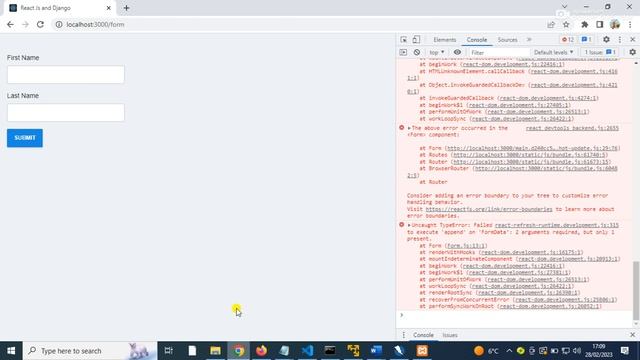Switch to the Elements tab in DevTools
Screen dimensions: 640x360
444,40
